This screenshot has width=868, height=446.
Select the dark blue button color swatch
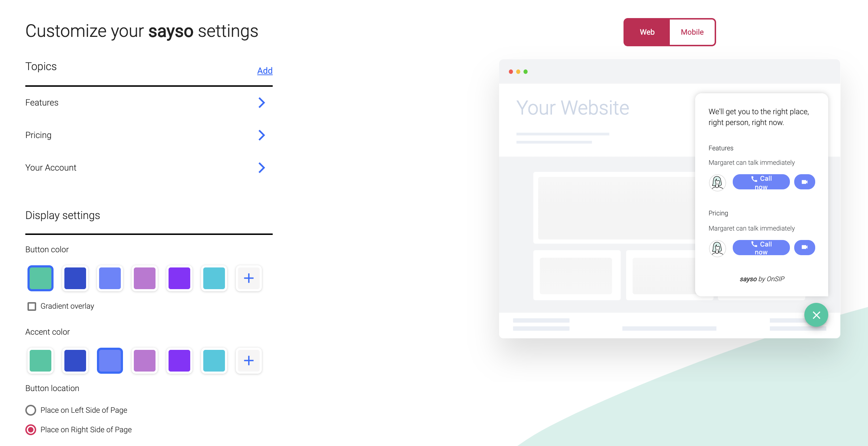point(75,278)
